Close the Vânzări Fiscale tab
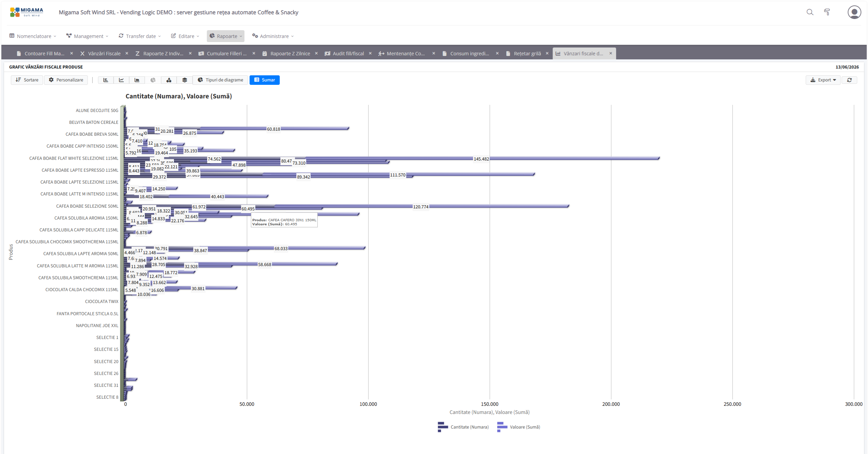Image resolution: width=868 pixels, height=454 pixels. (127, 53)
